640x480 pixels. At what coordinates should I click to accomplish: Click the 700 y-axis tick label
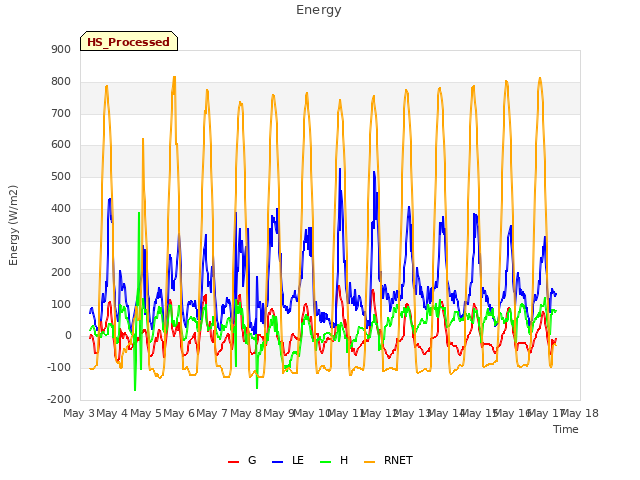tap(61, 113)
